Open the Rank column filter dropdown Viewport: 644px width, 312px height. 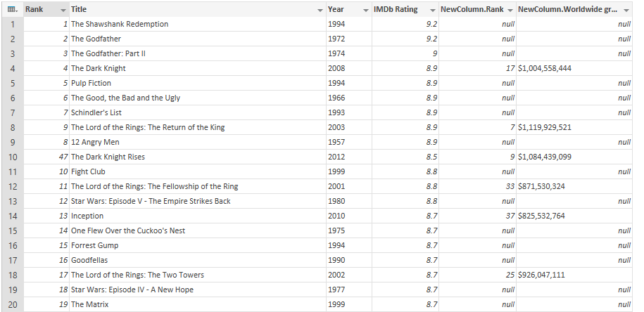(x=63, y=10)
